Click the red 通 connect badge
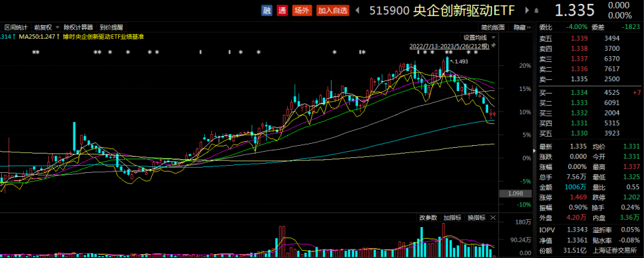Screen dimensions: 644x258 (x=282, y=11)
